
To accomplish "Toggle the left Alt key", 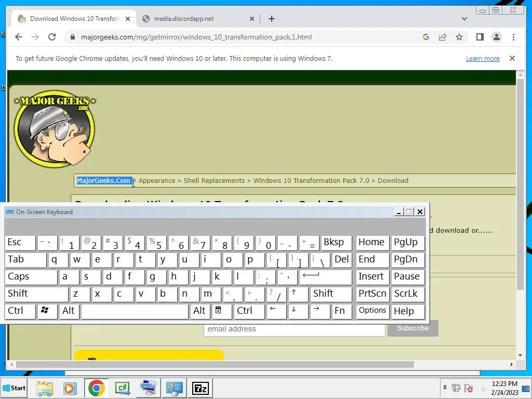I will coord(69,312).
